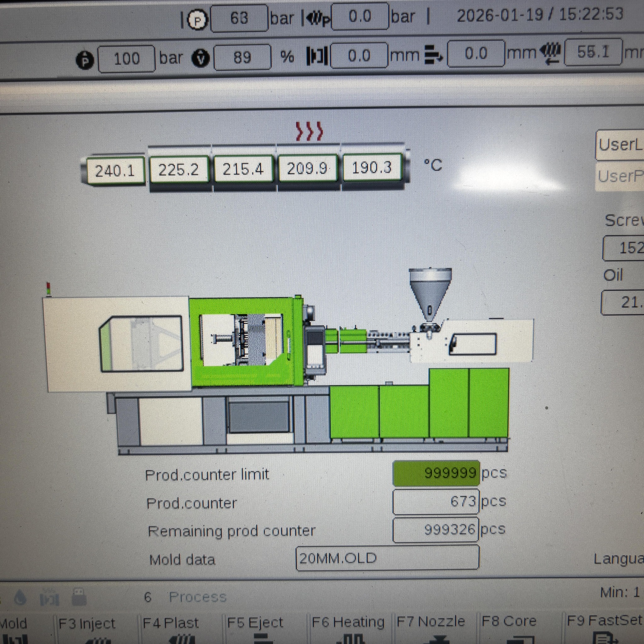The height and width of the screenshot is (644, 644).
Task: Click the black pressure P icon beside 100 bar
Action: (85, 60)
